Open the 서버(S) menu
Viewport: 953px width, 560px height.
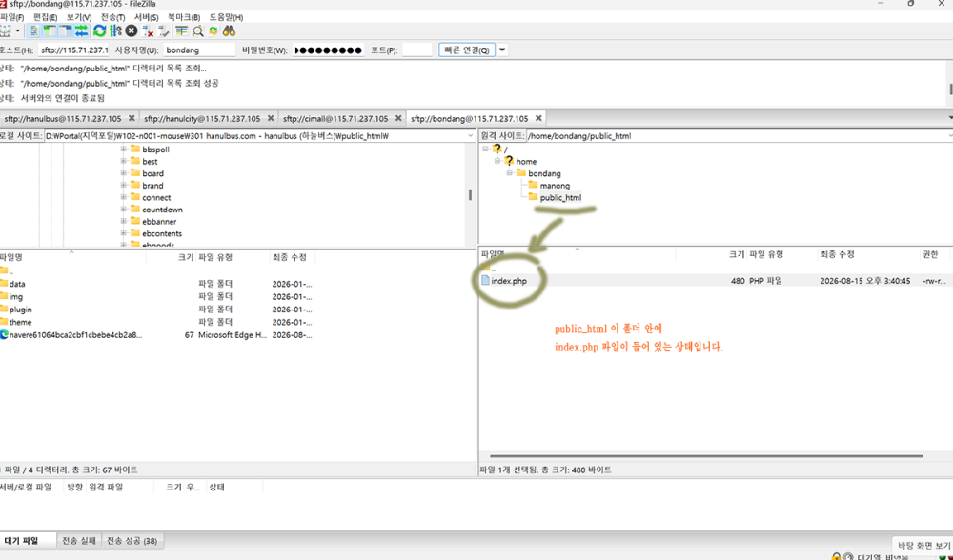(x=146, y=17)
